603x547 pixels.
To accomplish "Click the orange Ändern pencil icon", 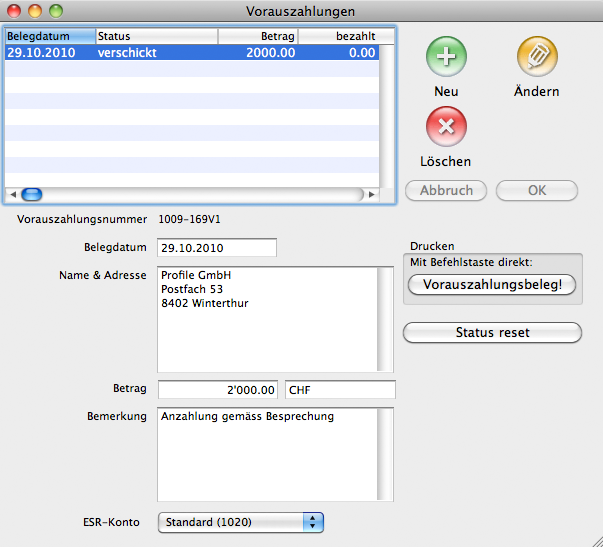I will click(x=537, y=56).
